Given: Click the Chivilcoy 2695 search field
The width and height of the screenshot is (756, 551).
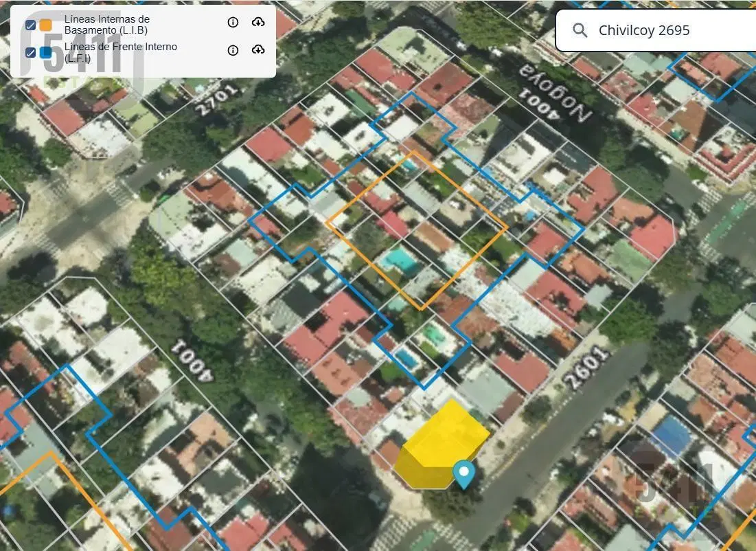Looking at the screenshot, I should tap(656, 30).
